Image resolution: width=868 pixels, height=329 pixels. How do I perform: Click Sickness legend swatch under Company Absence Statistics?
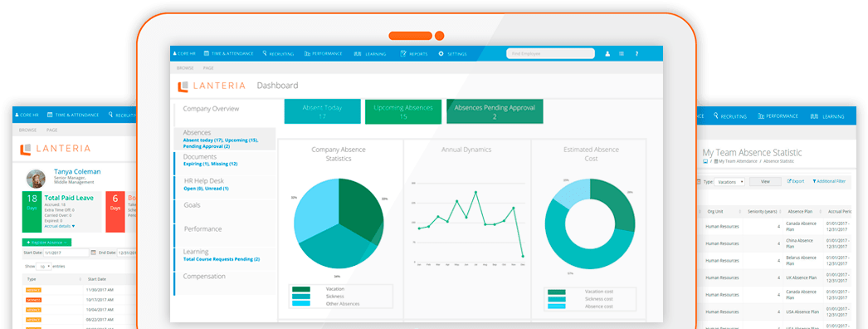coord(301,297)
